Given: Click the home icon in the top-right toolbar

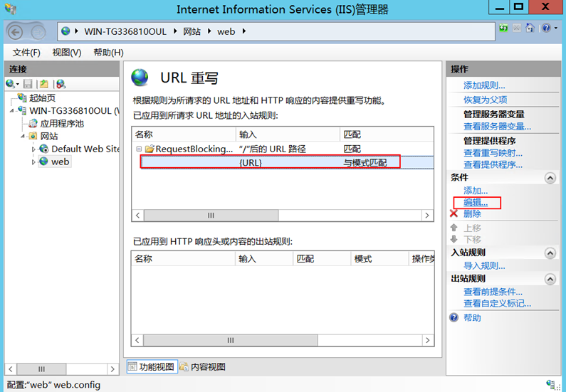Looking at the screenshot, I should coord(530,28).
